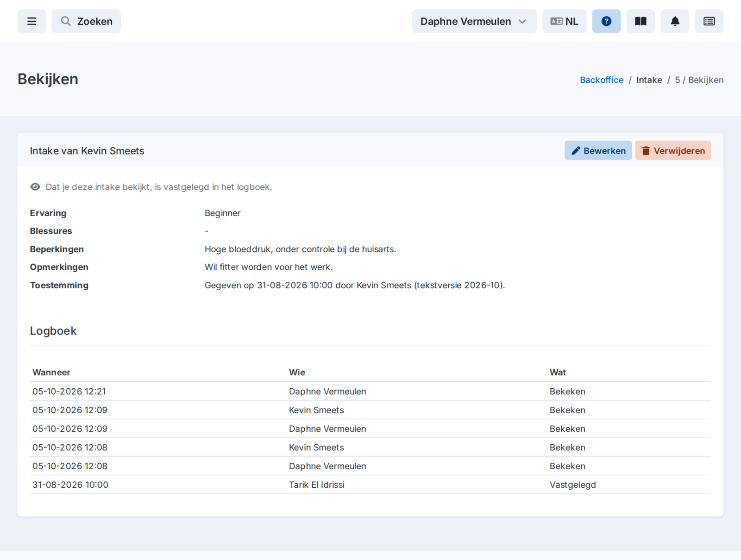Click the eye icon beside the logbook notice
741x560 pixels.
coord(35,187)
